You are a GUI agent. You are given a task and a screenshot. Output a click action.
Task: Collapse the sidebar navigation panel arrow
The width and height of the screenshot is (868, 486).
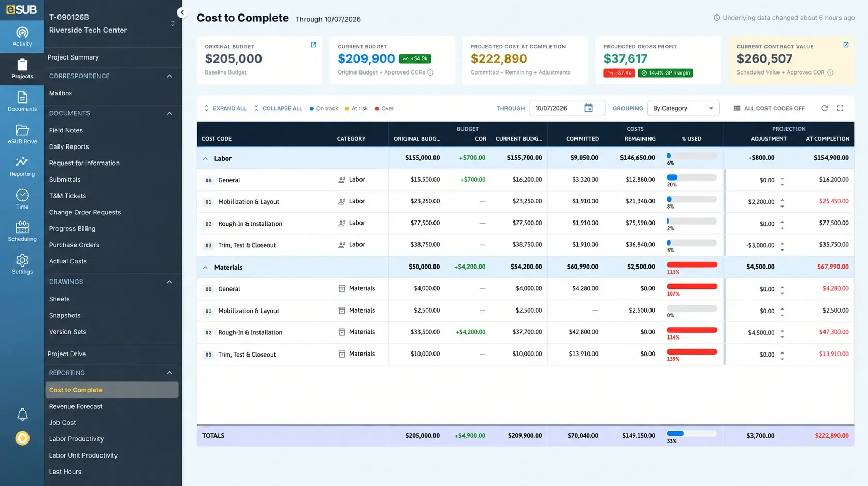[x=182, y=12]
